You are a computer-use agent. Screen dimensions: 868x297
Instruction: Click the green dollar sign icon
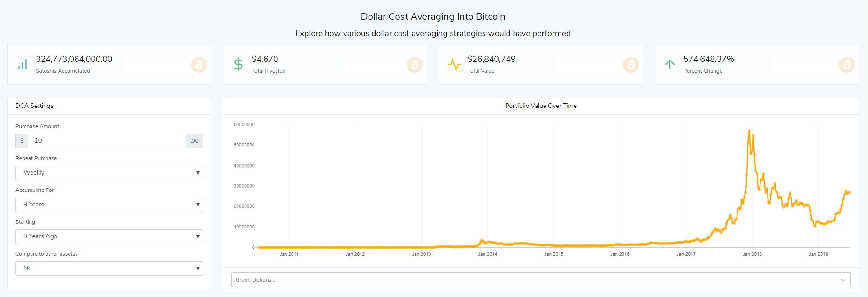238,64
